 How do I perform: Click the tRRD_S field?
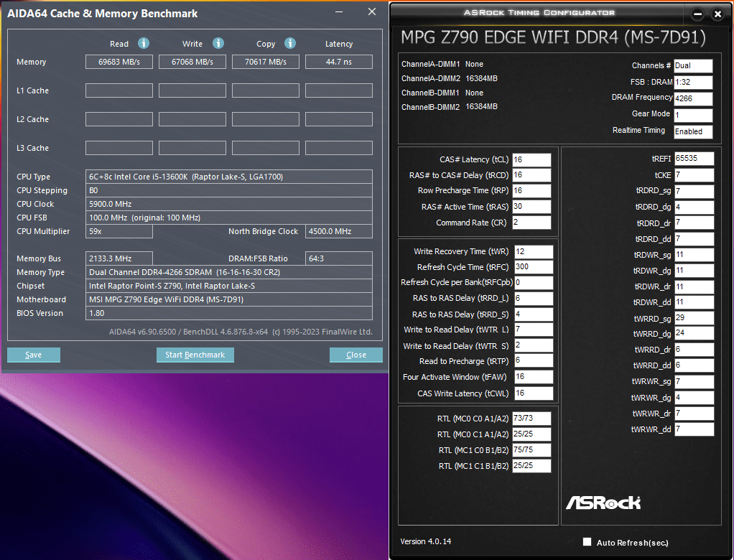534,314
